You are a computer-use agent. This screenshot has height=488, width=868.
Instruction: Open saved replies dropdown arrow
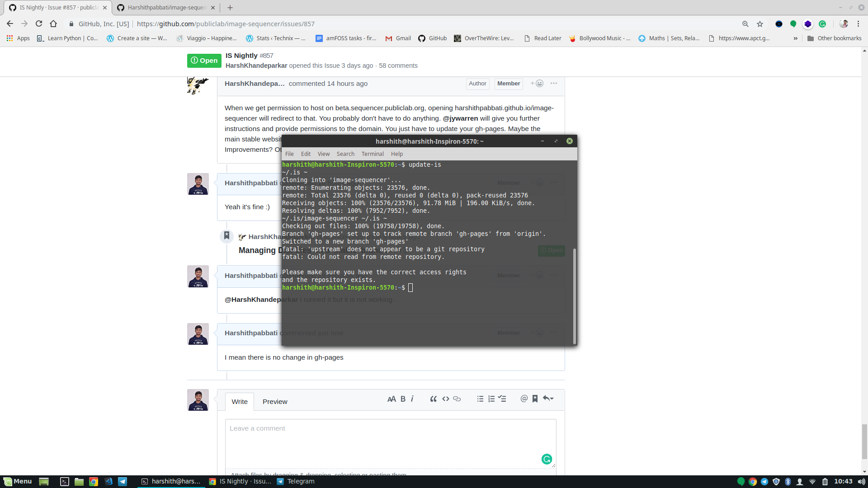548,399
